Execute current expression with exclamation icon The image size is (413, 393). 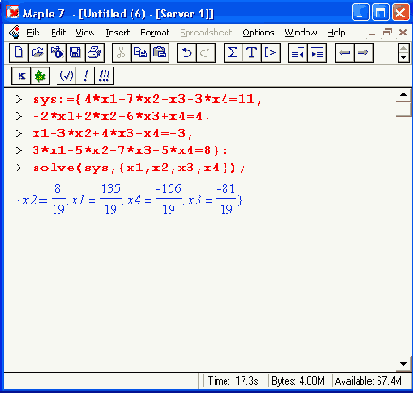pos(86,76)
